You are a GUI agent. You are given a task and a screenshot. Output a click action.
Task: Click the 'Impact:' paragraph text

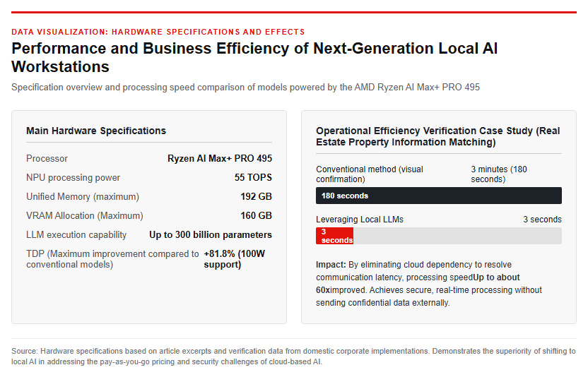[428, 284]
